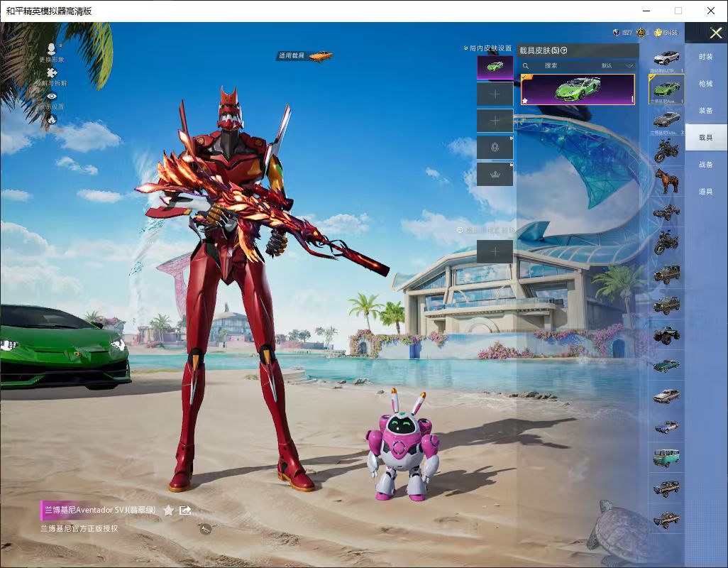Select the green Lamborghini vehicle thumbnail in the sidebar
The width and height of the screenshot is (728, 568).
coord(667,89)
